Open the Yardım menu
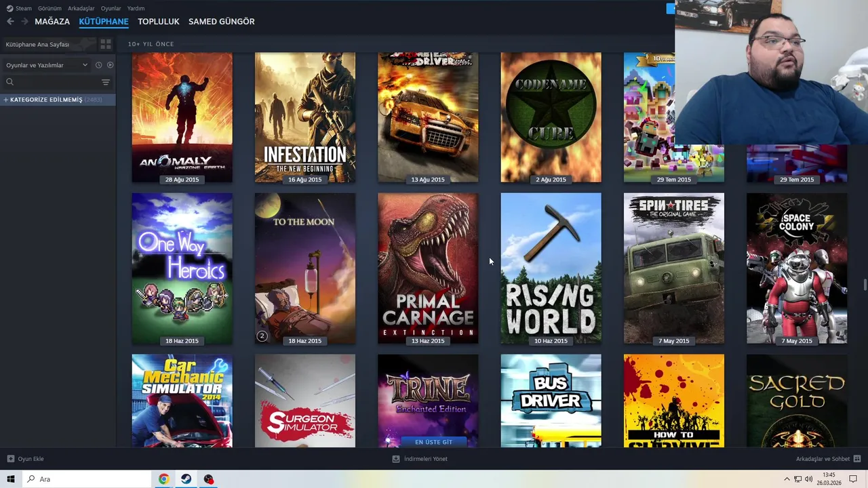This screenshot has width=868, height=488. click(136, 8)
